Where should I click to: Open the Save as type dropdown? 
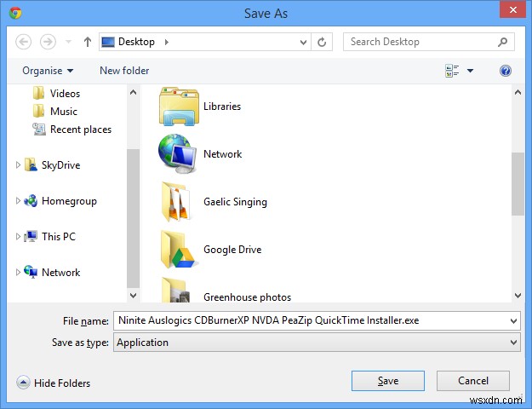click(317, 343)
